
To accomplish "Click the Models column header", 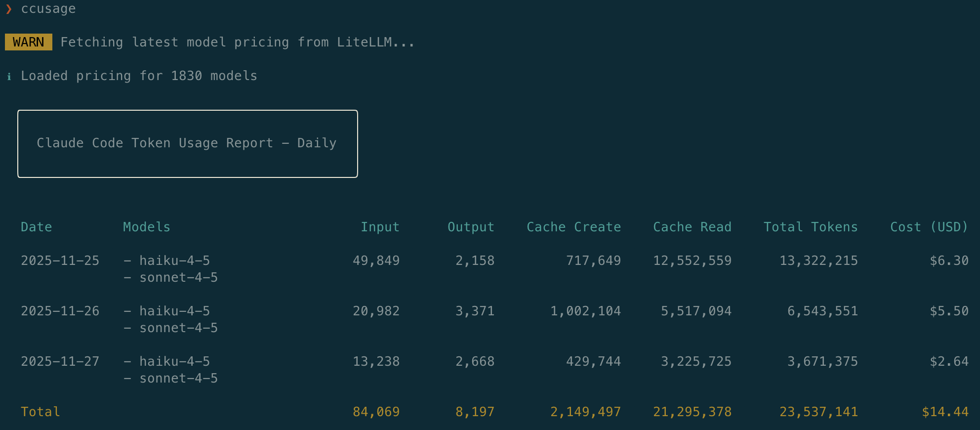I will pyautogui.click(x=146, y=227).
